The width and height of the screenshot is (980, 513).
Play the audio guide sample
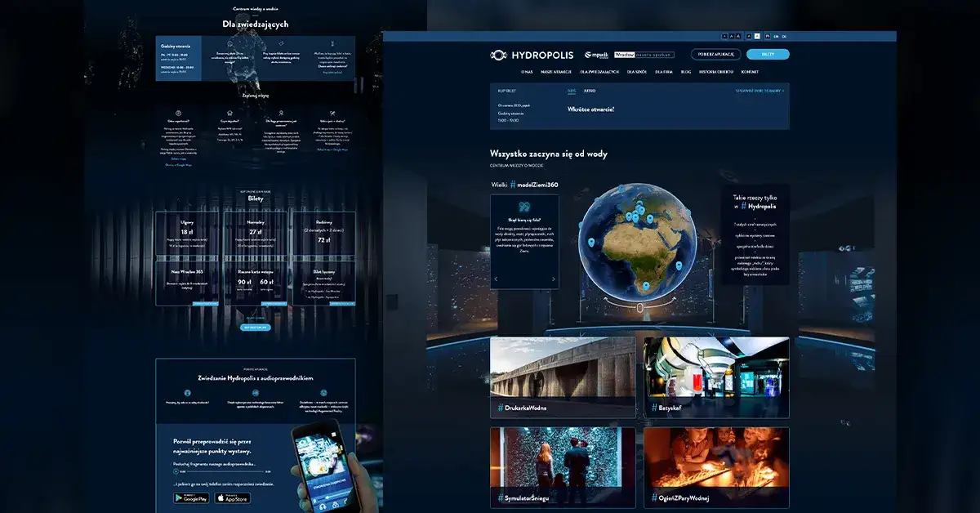coord(175,471)
